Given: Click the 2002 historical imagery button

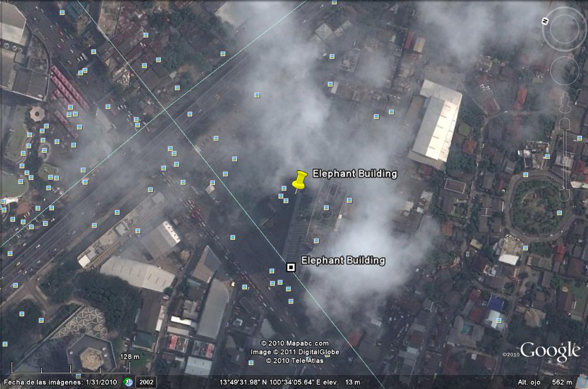Looking at the screenshot, I should pyautogui.click(x=146, y=382).
